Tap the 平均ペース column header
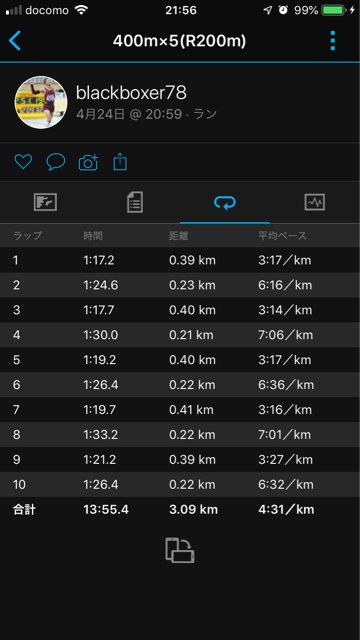360x640 pixels. [282, 236]
